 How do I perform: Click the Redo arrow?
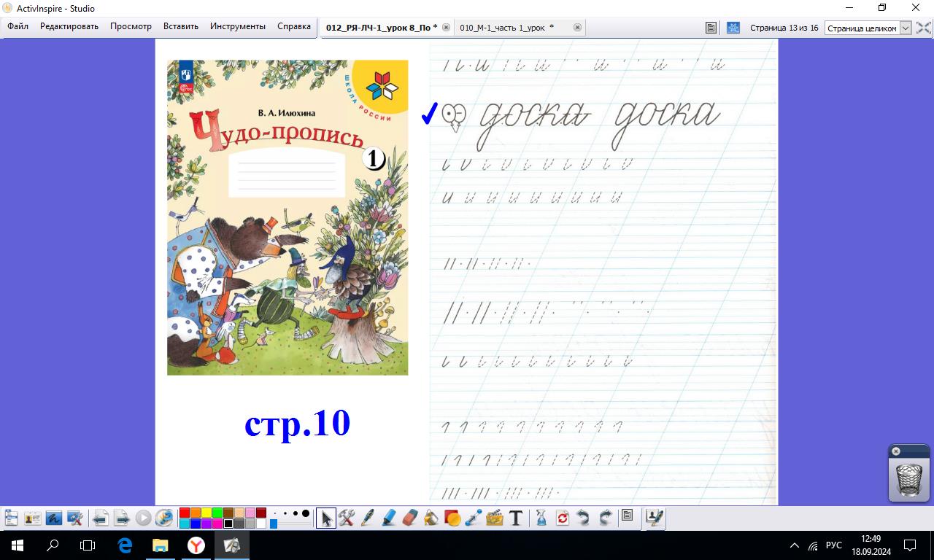(605, 518)
